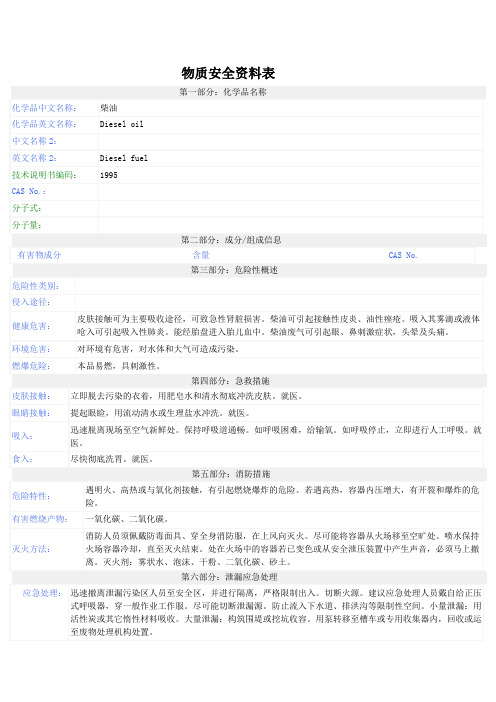Click the label 燃爆危险
496x702 pixels.
pos(31,366)
